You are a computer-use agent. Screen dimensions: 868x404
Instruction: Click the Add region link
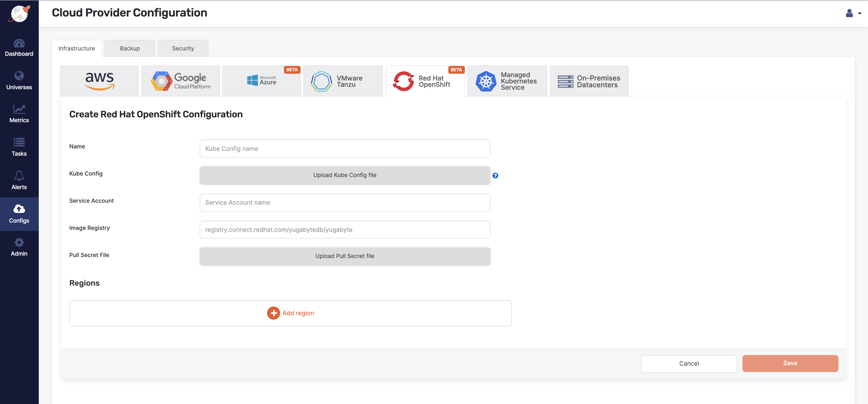290,313
